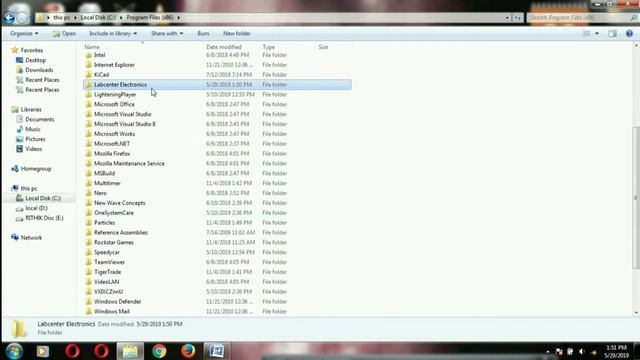
Task: Click the volume icon in system tray
Action: coord(582,351)
